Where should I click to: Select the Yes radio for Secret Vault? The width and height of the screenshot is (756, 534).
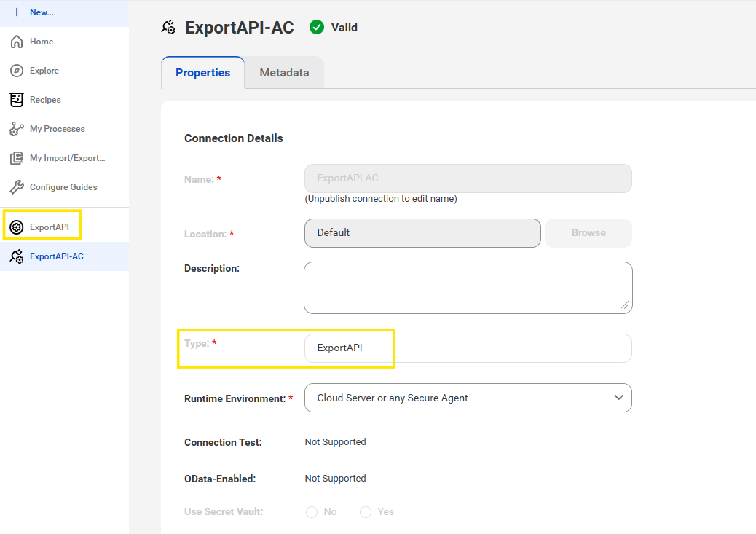(366, 512)
